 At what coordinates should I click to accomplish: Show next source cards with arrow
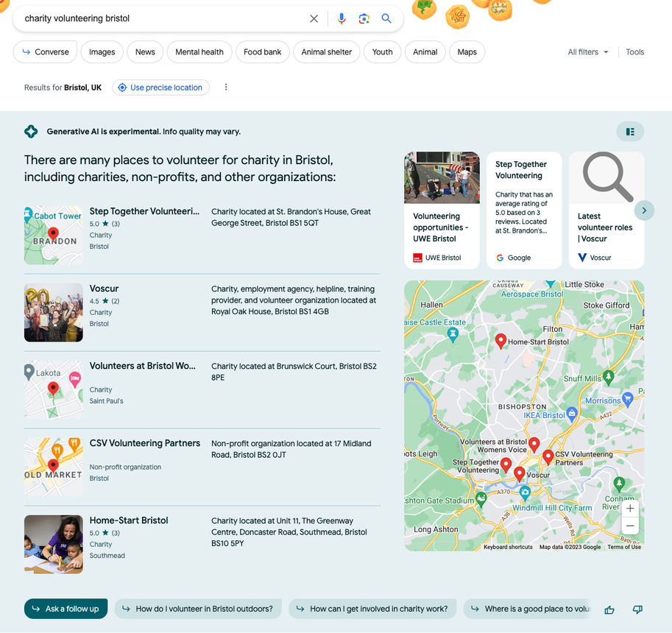click(644, 211)
